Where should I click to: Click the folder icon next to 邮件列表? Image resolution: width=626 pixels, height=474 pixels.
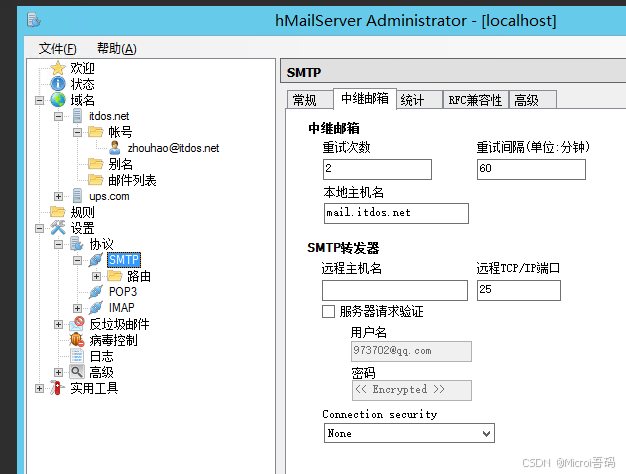96,180
